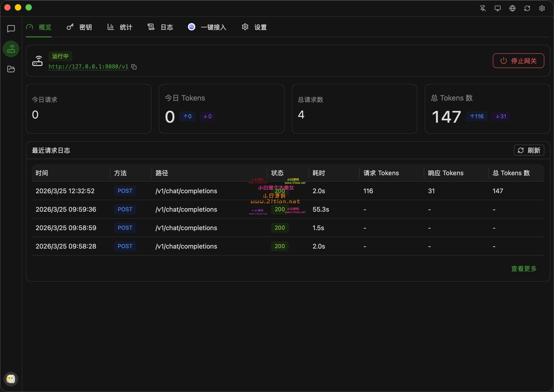Click the 停止网关 button
Viewport: 554px width, 392px height.
(518, 61)
